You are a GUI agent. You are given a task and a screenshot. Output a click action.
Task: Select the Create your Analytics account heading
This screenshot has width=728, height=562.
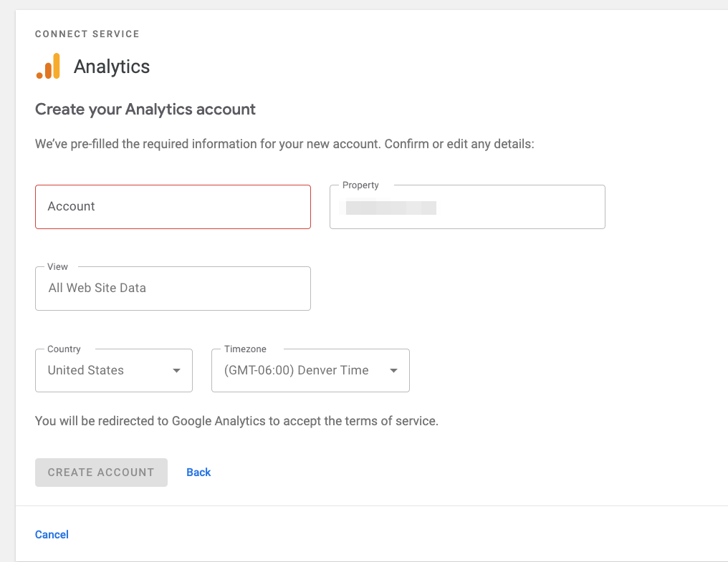145,110
